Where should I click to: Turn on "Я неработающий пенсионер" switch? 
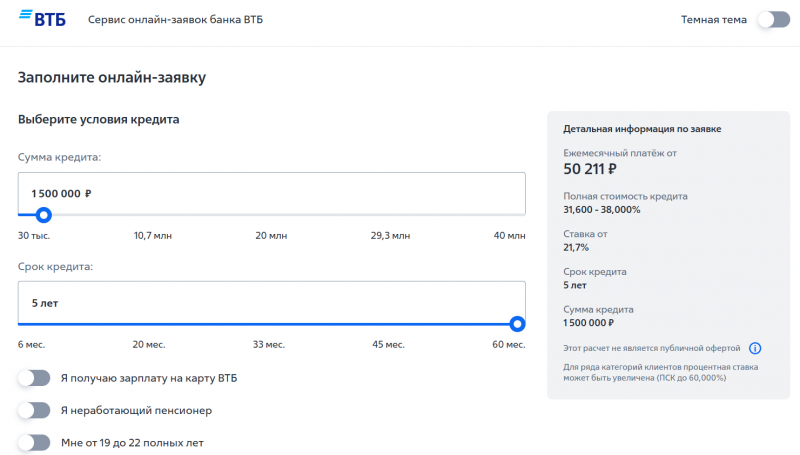(x=34, y=410)
